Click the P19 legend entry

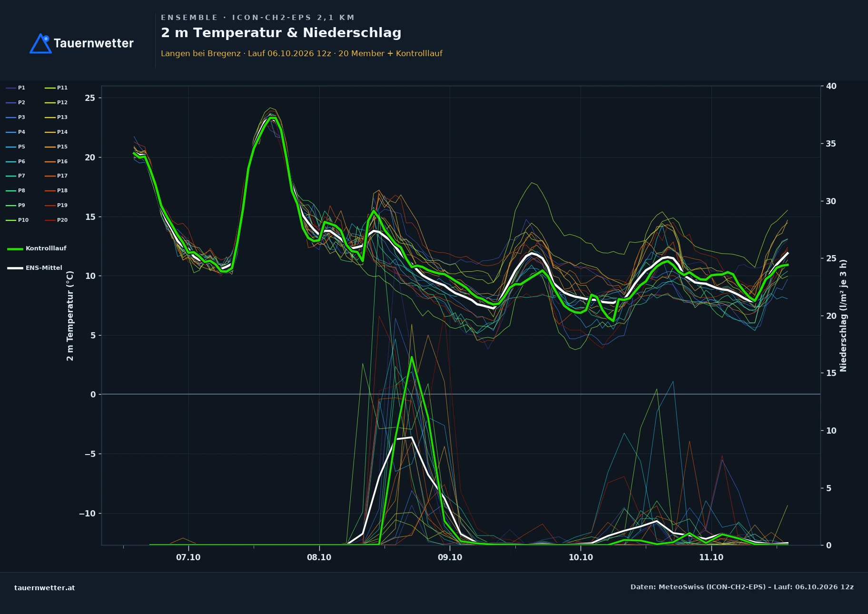[56, 205]
